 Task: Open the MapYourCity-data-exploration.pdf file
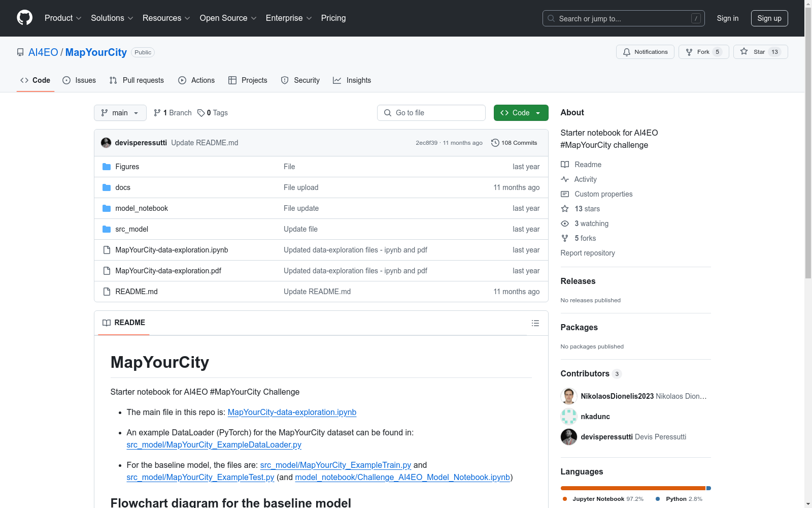tap(168, 271)
